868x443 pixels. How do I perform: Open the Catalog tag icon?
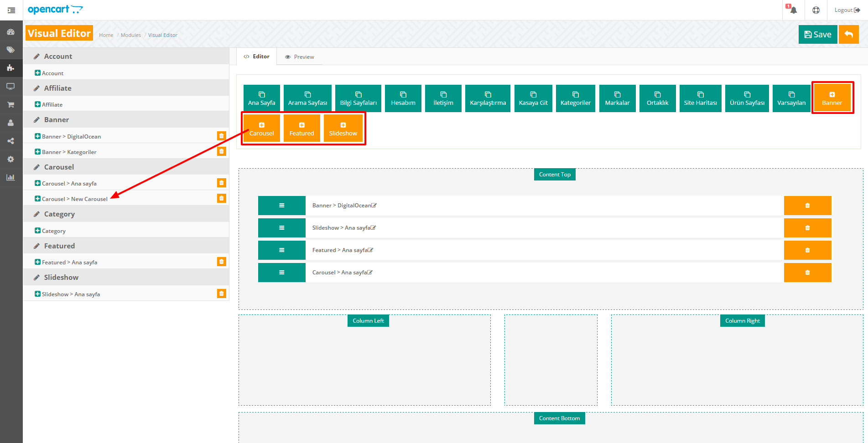coord(10,50)
